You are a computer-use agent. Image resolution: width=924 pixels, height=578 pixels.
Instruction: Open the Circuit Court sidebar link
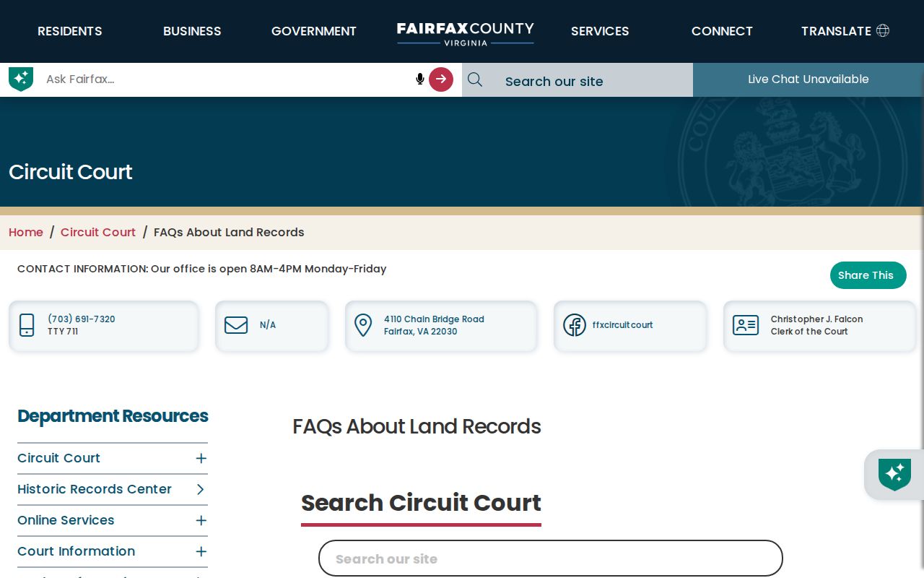[x=59, y=458]
